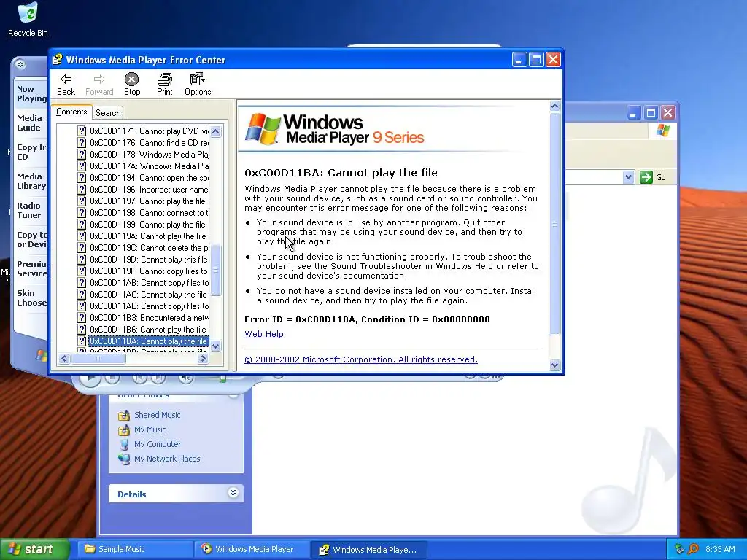Image resolution: width=747 pixels, height=560 pixels.
Task: Open Media Guide in Media Player sidebar
Action: point(29,122)
